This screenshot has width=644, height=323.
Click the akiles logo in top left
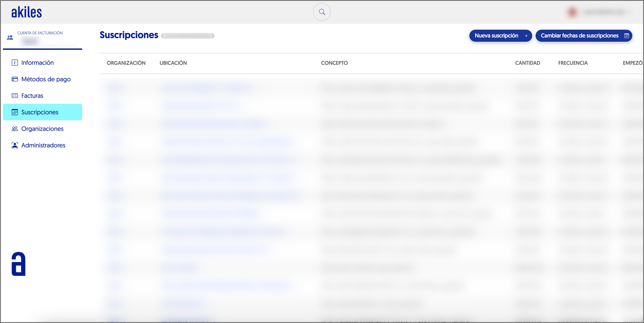coord(27,11)
